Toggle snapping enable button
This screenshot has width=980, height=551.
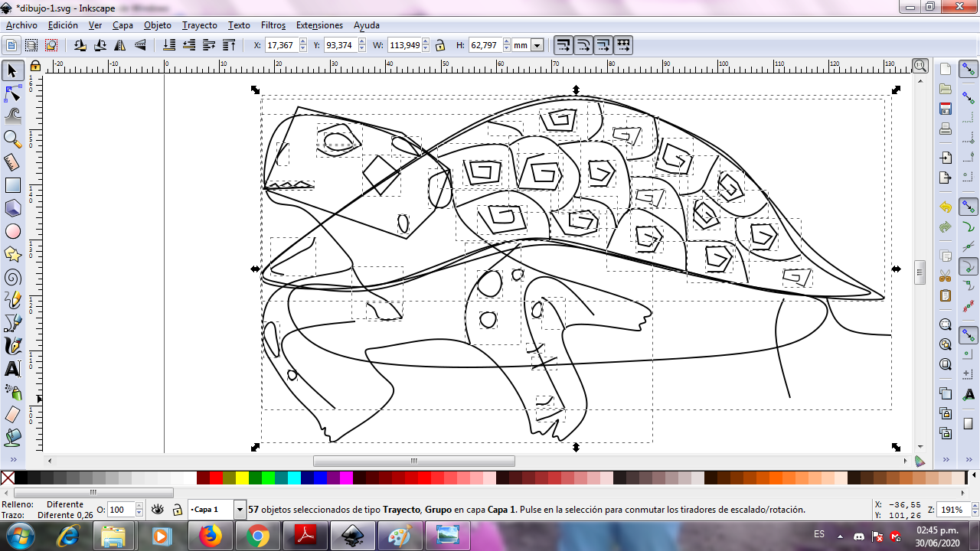[969, 70]
